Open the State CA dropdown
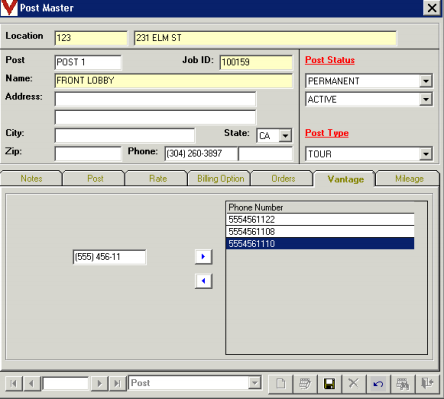Image resolution: width=444 pixels, height=399 pixels. (285, 136)
